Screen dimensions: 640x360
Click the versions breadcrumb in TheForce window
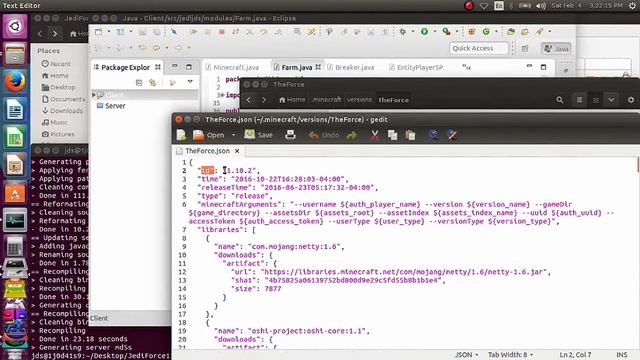(x=359, y=100)
